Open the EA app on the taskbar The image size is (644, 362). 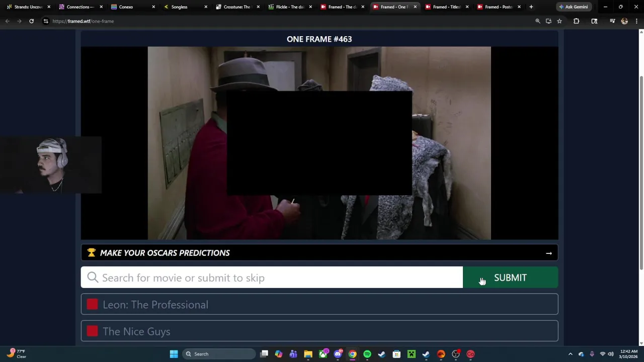[x=441, y=354]
